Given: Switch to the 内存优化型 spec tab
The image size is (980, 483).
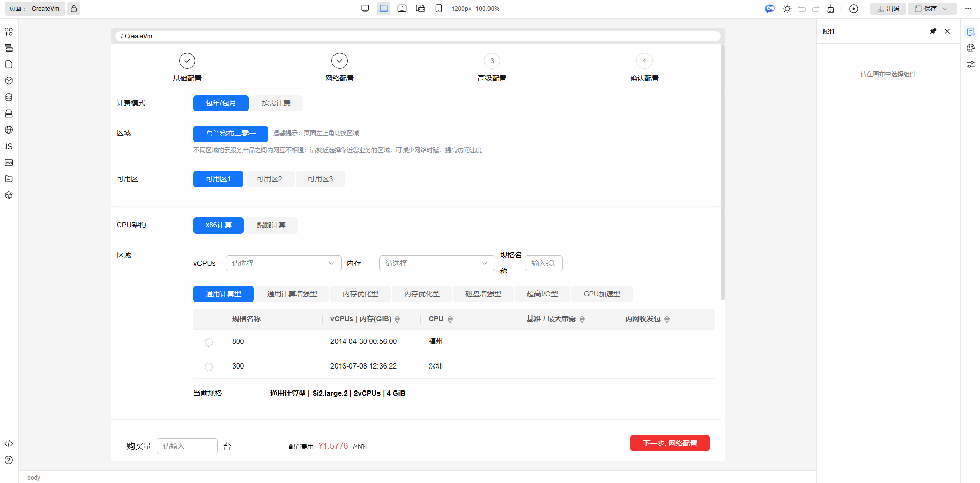Looking at the screenshot, I should tap(361, 293).
